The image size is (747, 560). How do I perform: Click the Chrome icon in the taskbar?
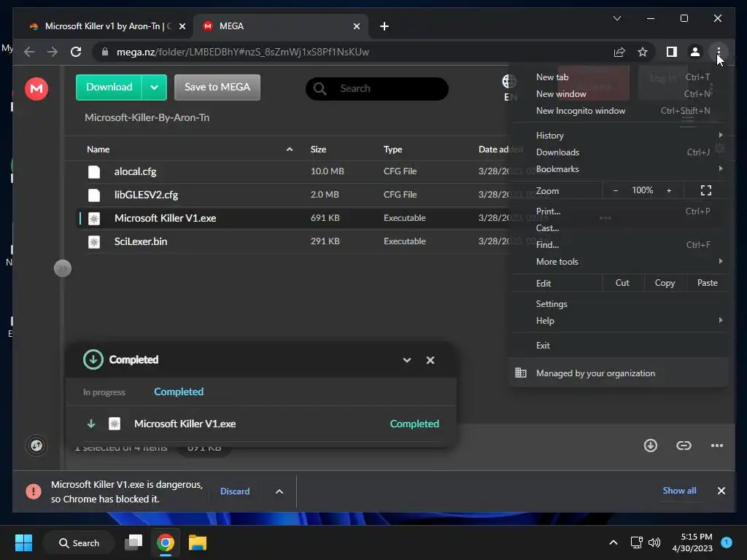click(166, 542)
